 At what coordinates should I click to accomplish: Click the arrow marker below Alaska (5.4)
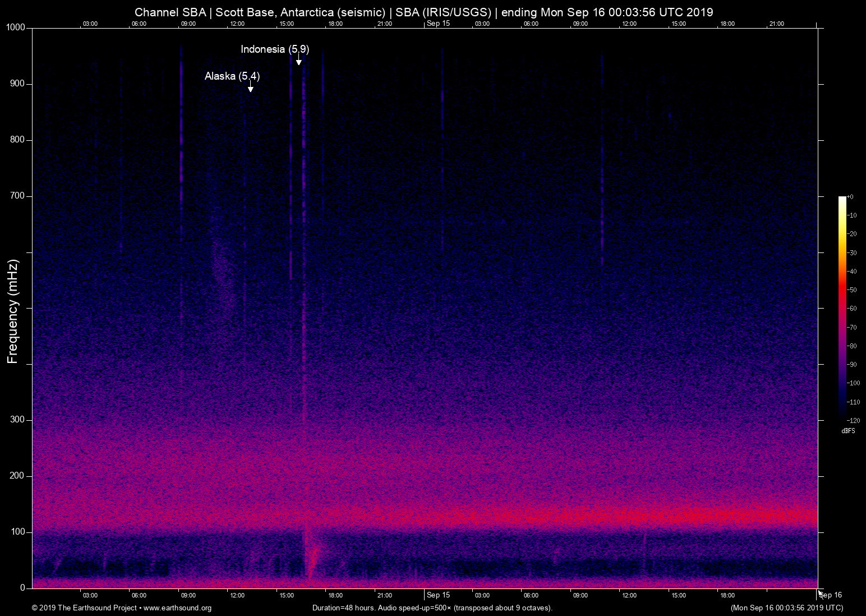click(251, 88)
